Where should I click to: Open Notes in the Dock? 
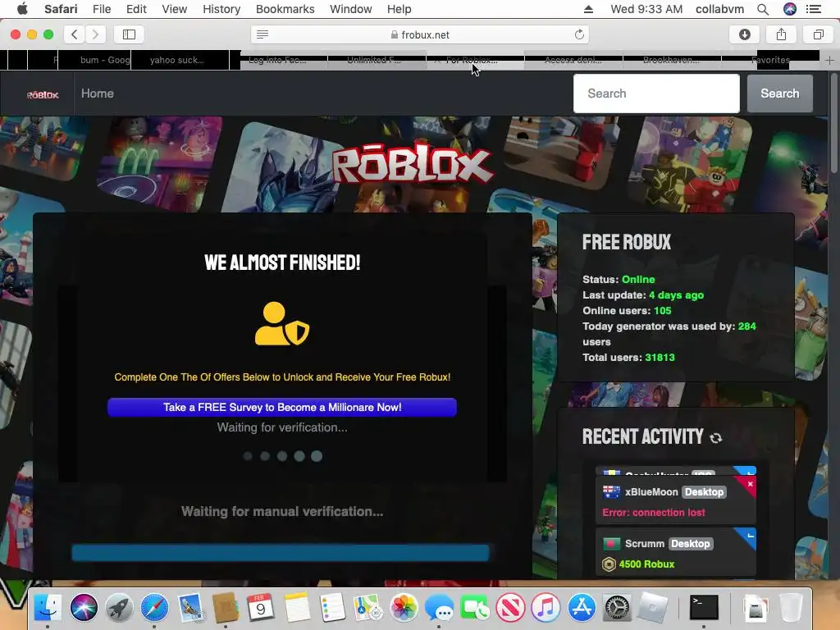(x=297, y=608)
